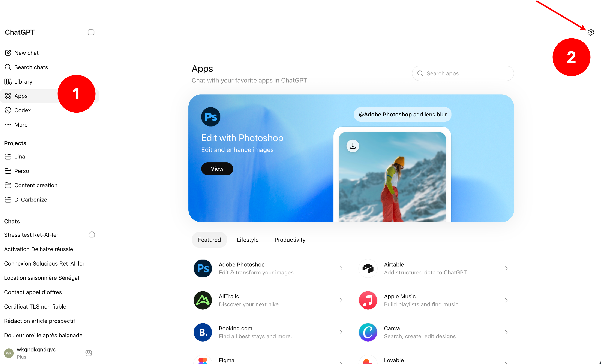Open the settings gear icon
The width and height of the screenshot is (602, 364).
590,32
